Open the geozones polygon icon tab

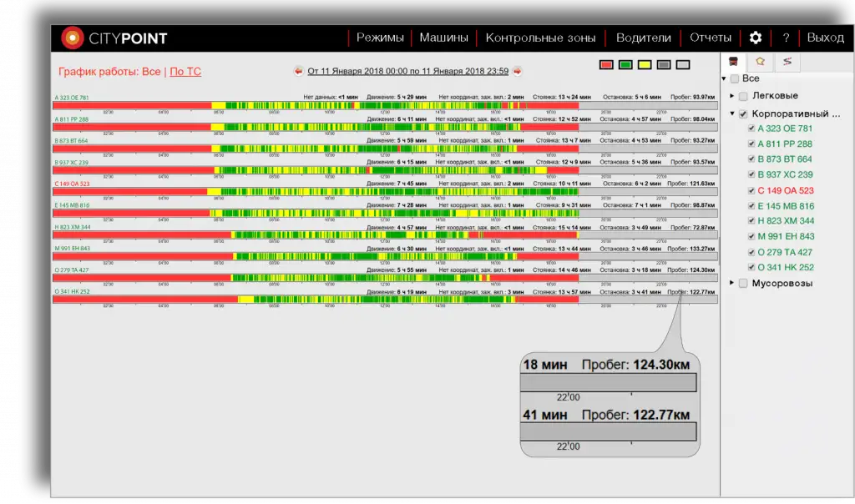760,62
